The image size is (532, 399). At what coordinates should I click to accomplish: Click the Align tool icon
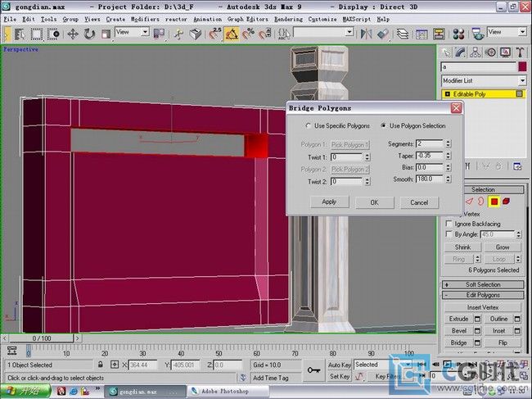[383, 34]
